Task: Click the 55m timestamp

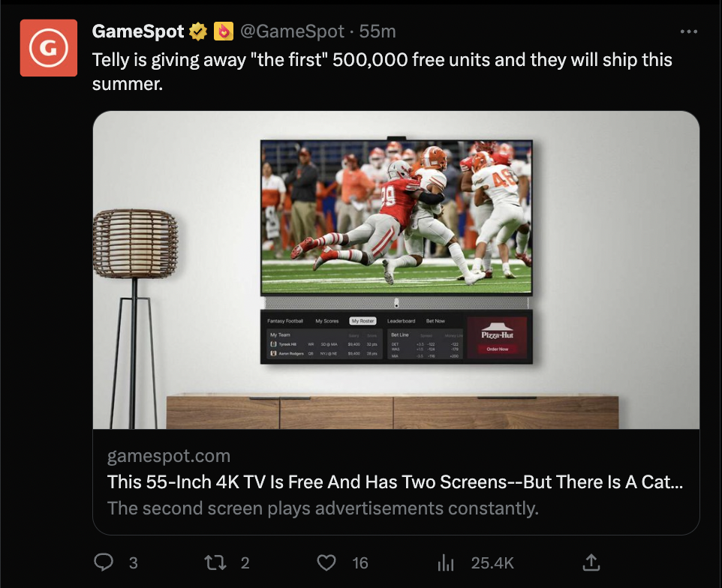Action: click(x=378, y=31)
